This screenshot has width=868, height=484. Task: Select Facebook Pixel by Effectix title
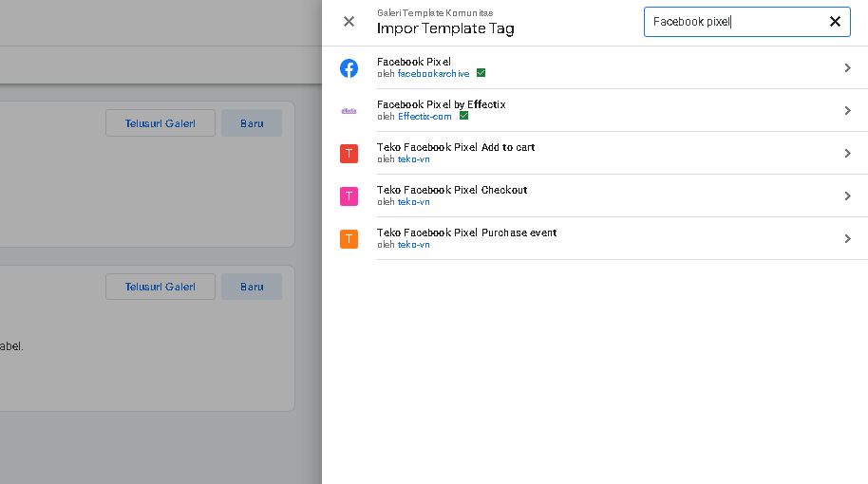pyautogui.click(x=442, y=104)
